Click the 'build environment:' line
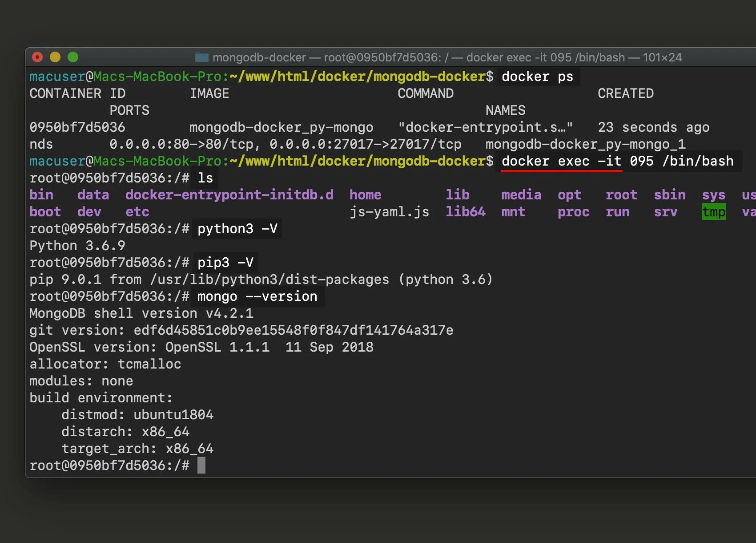 pyautogui.click(x=101, y=398)
